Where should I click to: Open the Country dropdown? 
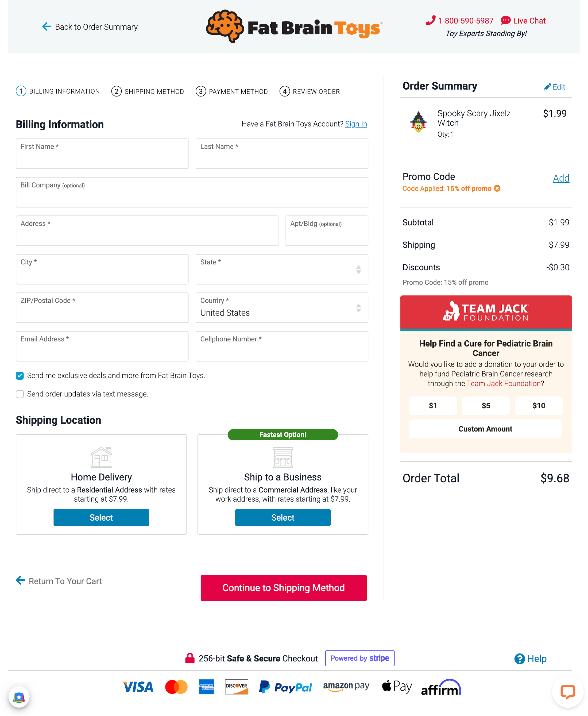281,308
